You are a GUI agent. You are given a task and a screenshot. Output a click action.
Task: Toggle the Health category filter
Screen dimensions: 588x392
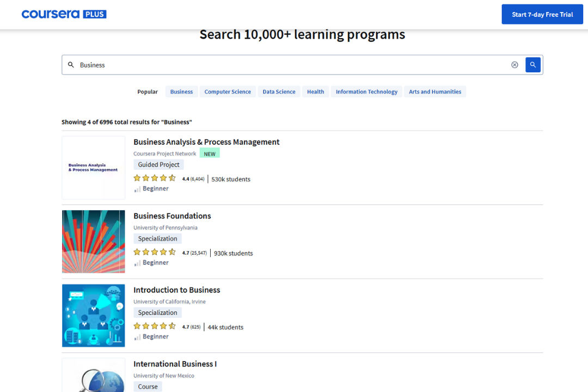pyautogui.click(x=315, y=91)
